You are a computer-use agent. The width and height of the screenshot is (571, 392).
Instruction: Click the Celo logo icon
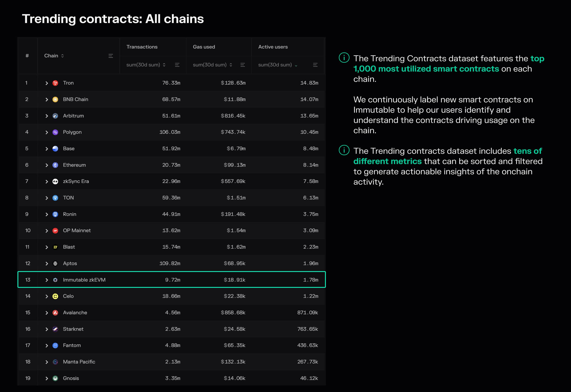click(55, 296)
